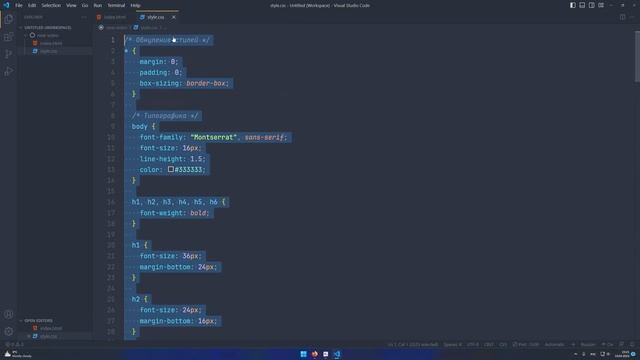Open the Run menu

point(98,5)
